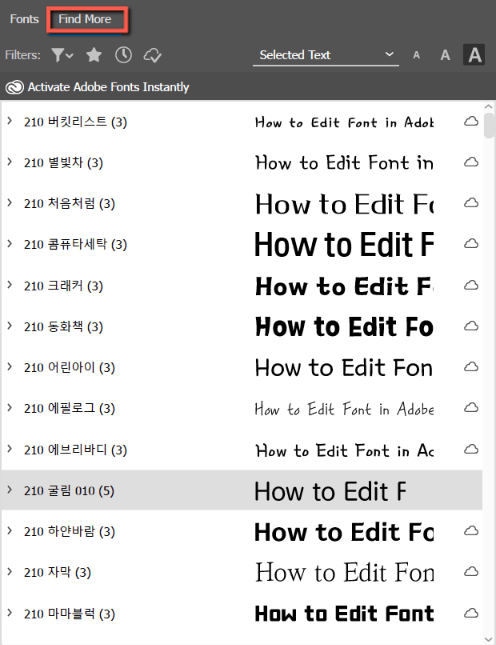This screenshot has height=645, width=496.
Task: Expand the 210 별빛차 font family
Action: (x=9, y=162)
